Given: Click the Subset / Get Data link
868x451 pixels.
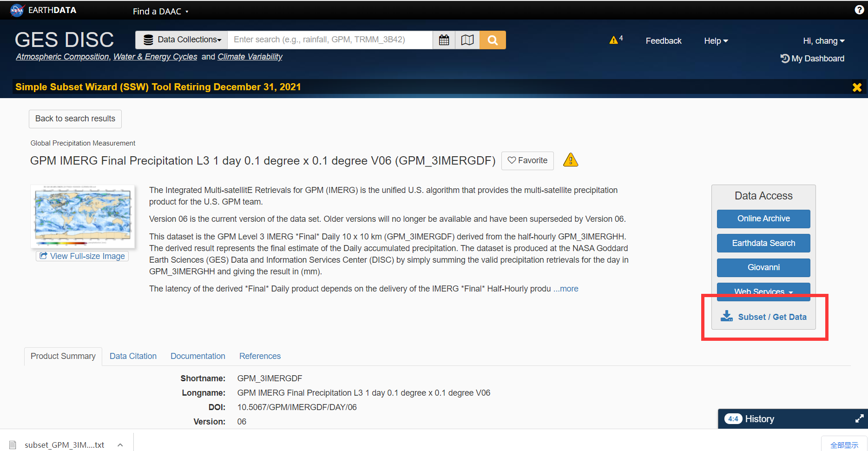Looking at the screenshot, I should point(772,317).
